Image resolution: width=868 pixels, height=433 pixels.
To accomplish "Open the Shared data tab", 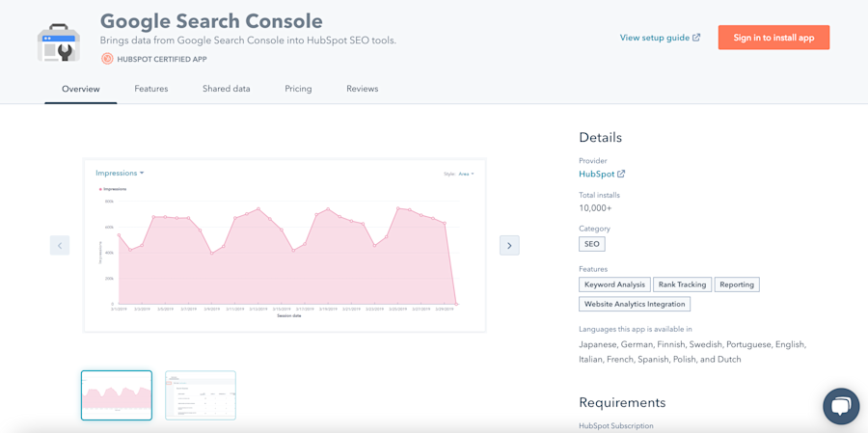I will (x=226, y=89).
